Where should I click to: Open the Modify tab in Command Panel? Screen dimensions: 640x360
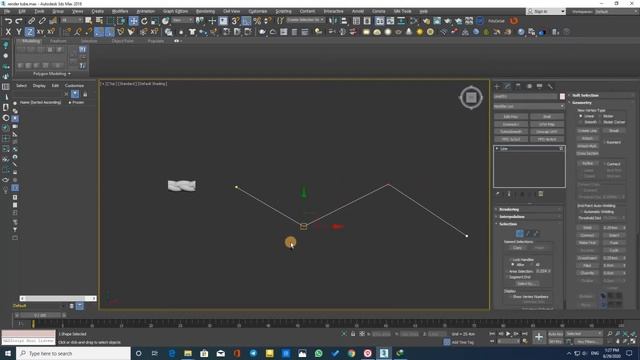(507, 86)
